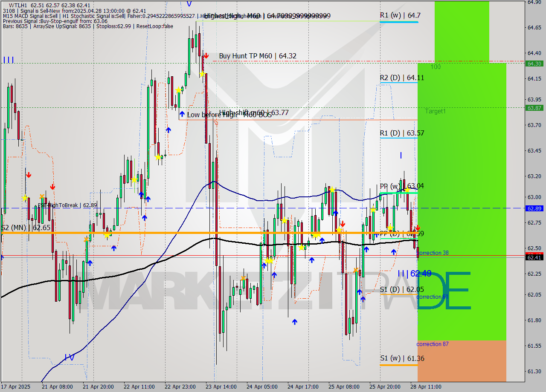Click the 62.41 price tag on the right axis
This screenshot has width=546, height=392.
pyautogui.click(x=534, y=257)
